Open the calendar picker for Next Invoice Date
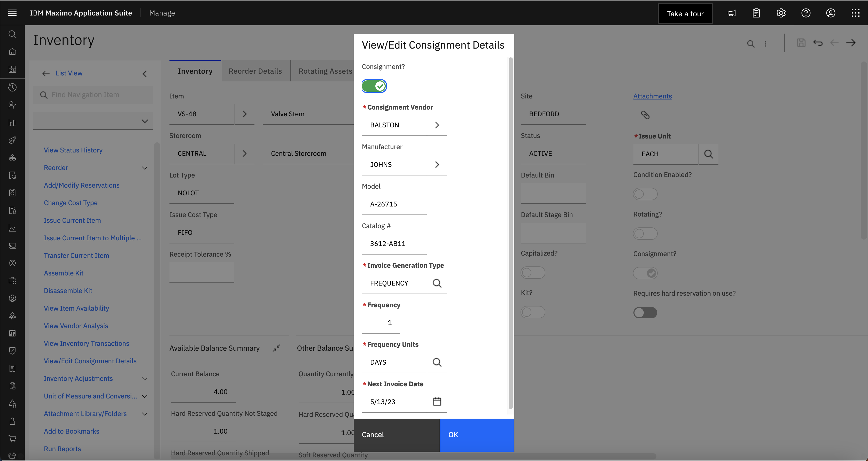868x461 pixels. 437,401
